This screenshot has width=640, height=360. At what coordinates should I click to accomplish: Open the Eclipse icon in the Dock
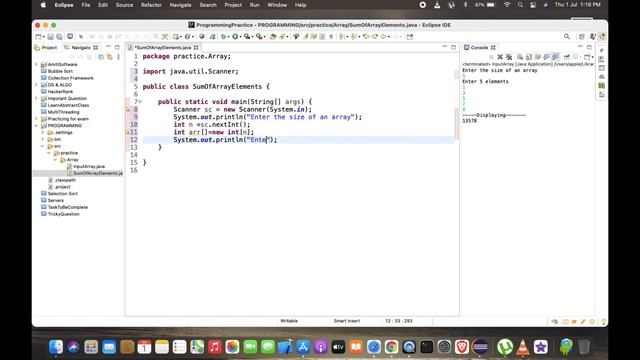[480, 347]
